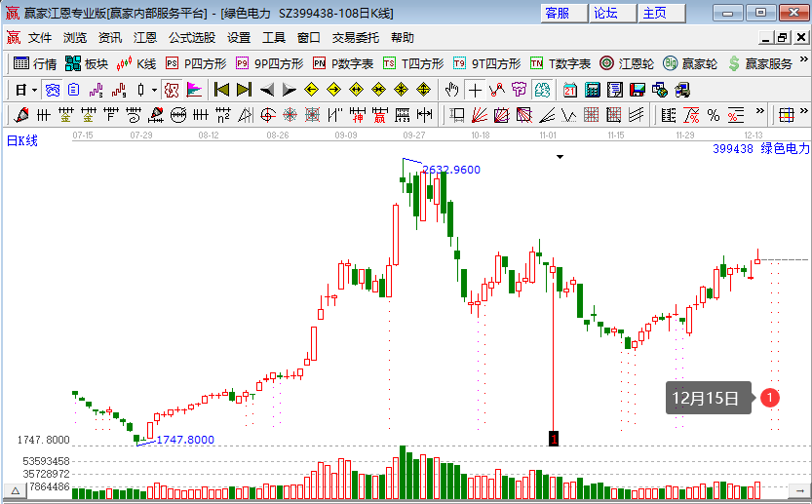
Task: Open the 公式选股 menu
Action: point(192,38)
